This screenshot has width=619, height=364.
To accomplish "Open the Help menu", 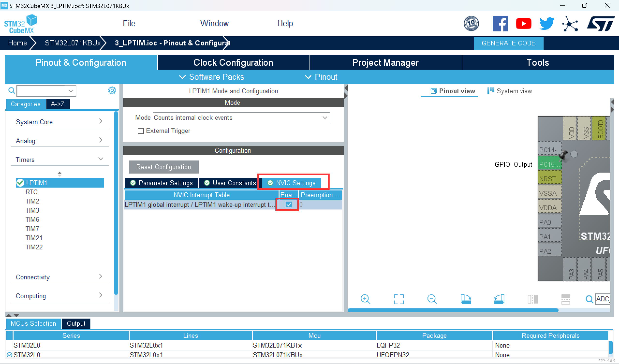I will (285, 23).
